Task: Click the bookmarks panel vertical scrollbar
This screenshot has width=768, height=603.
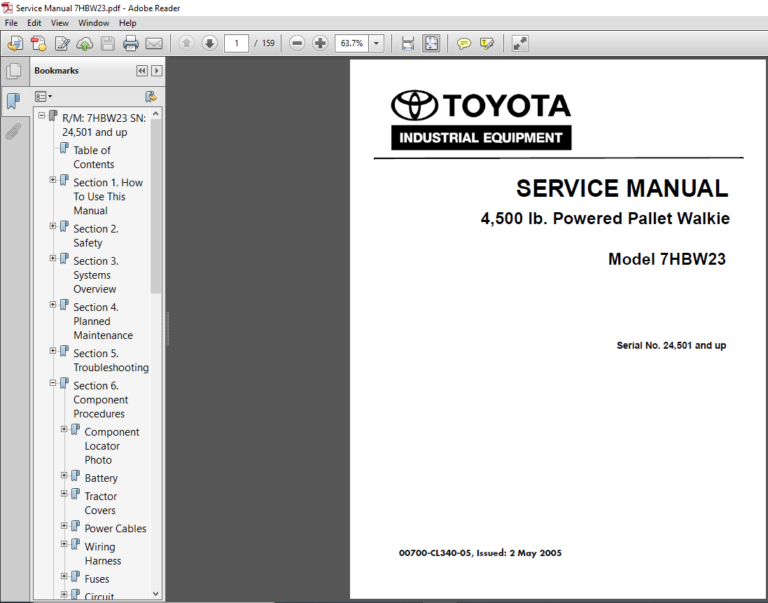Action: pyautogui.click(x=155, y=200)
